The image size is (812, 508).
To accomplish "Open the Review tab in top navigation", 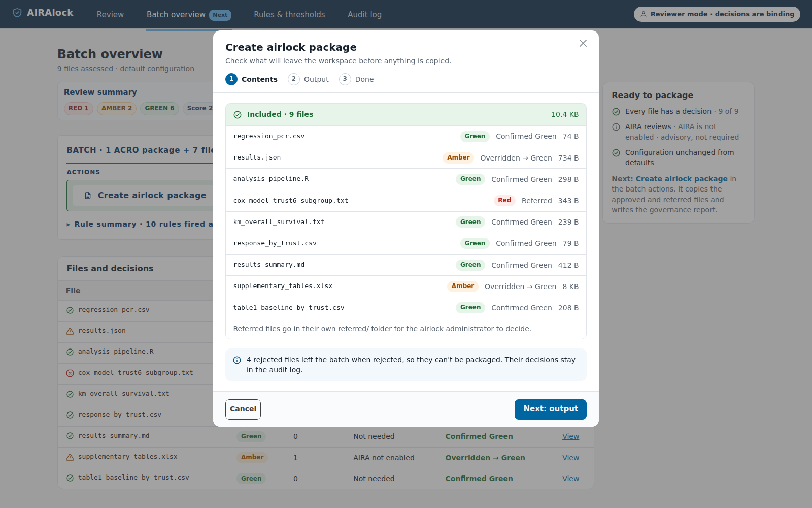I will coord(110,15).
